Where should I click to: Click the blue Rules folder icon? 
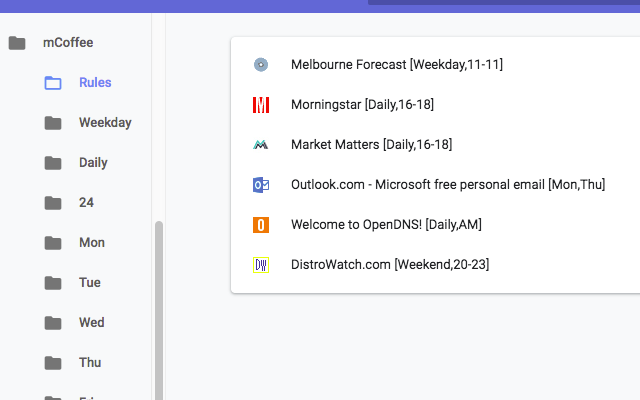[x=53, y=83]
